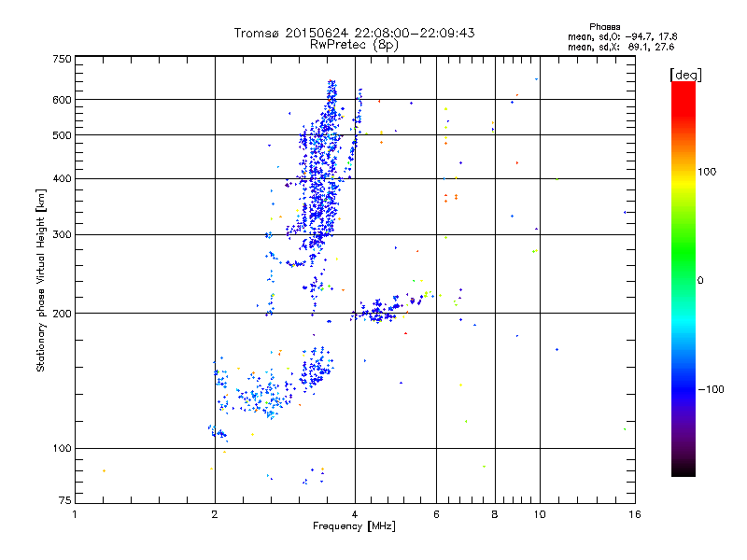Click the '75' y-axis tick label
Viewport: 747px width, 560px height.
[x=65, y=500]
